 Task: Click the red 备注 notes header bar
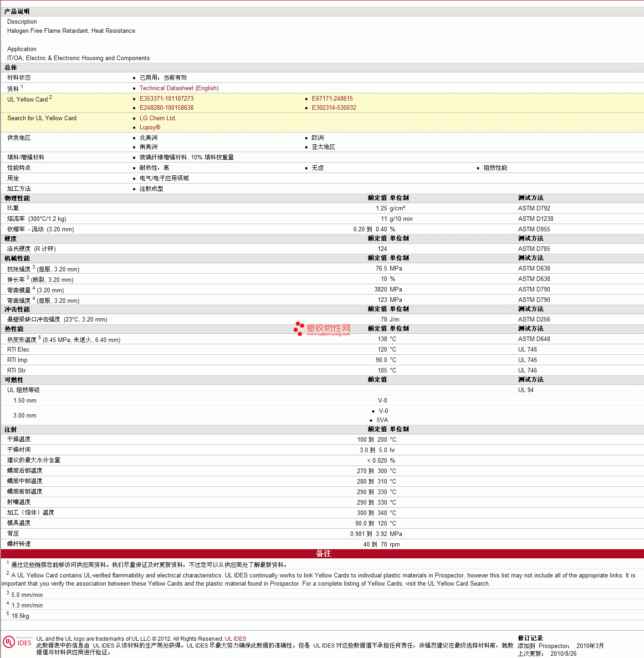(x=322, y=554)
